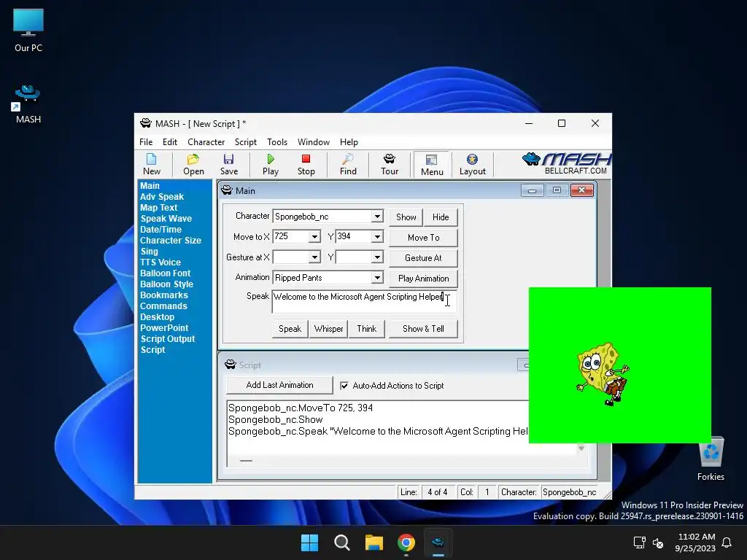747x560 pixels.
Task: Minimize the Main child window
Action: click(532, 190)
